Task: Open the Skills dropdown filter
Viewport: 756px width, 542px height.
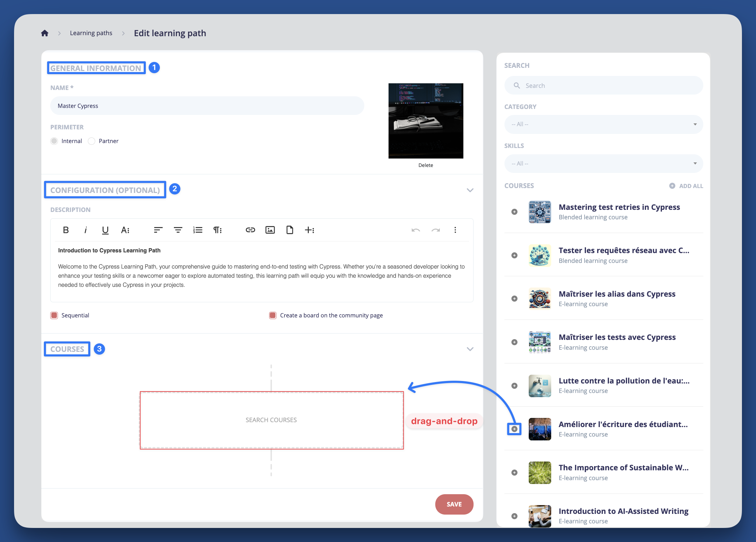Action: [x=604, y=163]
